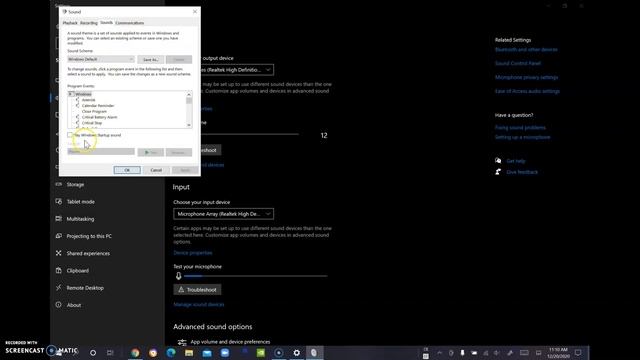
Task: Click the speaker icon beside Asterisk
Action: 78,100
